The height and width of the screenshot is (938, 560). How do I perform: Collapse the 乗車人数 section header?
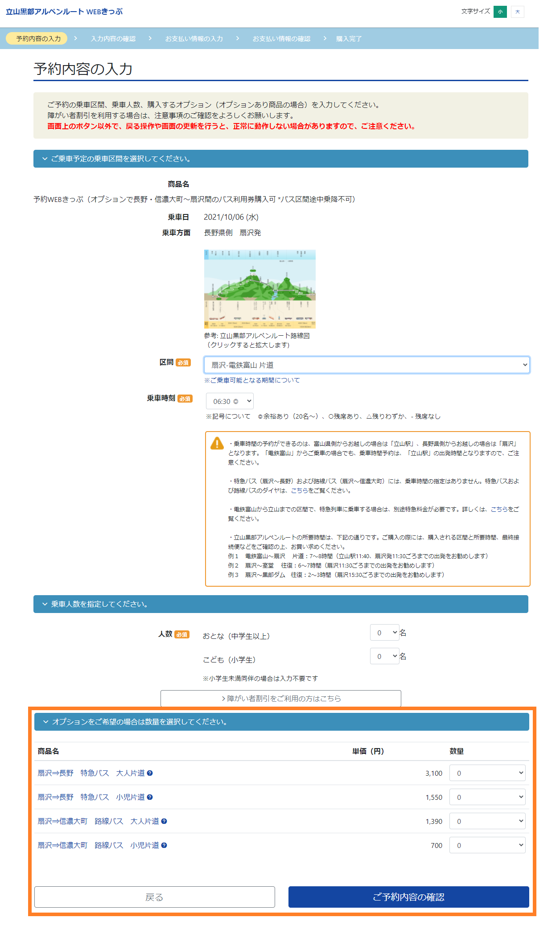tap(280, 604)
